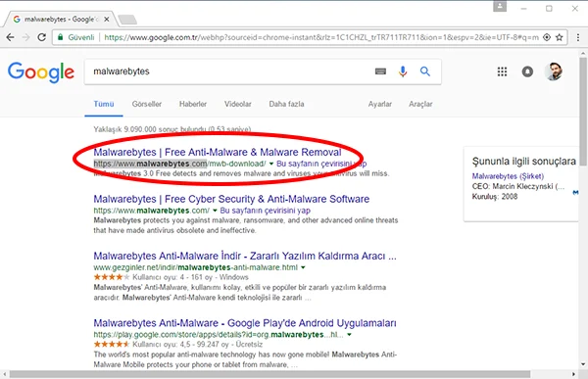The width and height of the screenshot is (588, 379).
Task: Open Malwarebytes Free Cyber Security result
Action: click(231, 199)
